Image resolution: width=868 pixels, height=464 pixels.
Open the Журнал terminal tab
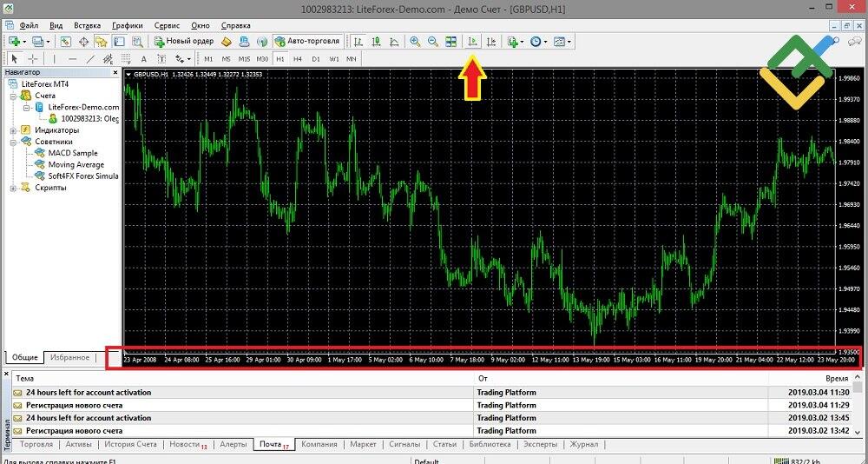584,445
